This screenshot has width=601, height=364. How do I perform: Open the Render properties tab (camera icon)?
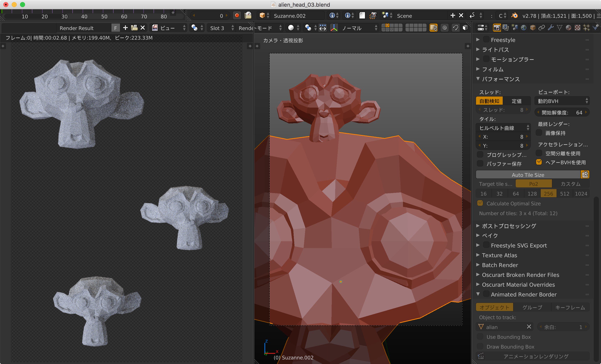(x=497, y=28)
